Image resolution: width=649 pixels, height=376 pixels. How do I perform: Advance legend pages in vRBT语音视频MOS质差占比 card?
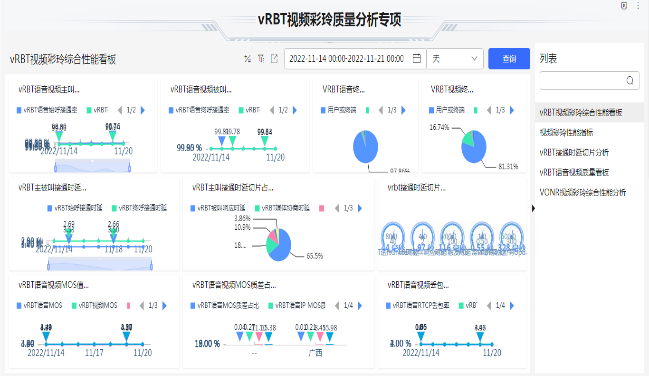[x=360, y=306]
